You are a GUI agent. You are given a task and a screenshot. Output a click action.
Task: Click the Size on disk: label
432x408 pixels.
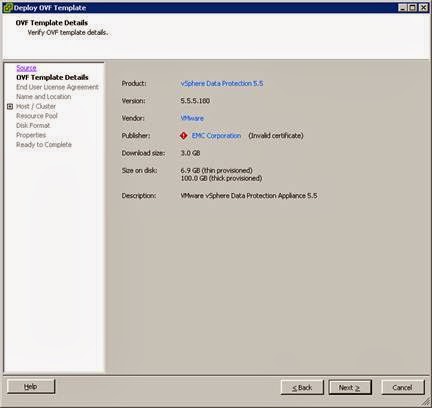pos(139,170)
